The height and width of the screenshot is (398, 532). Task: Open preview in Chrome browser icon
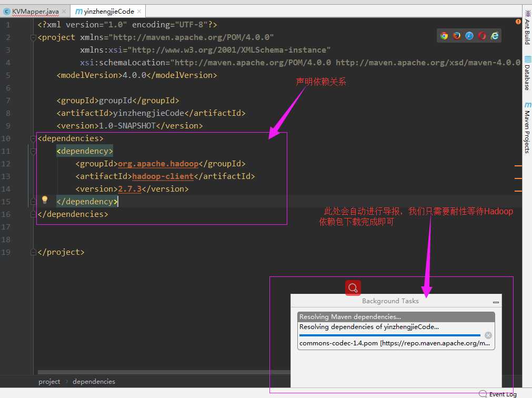[444, 36]
